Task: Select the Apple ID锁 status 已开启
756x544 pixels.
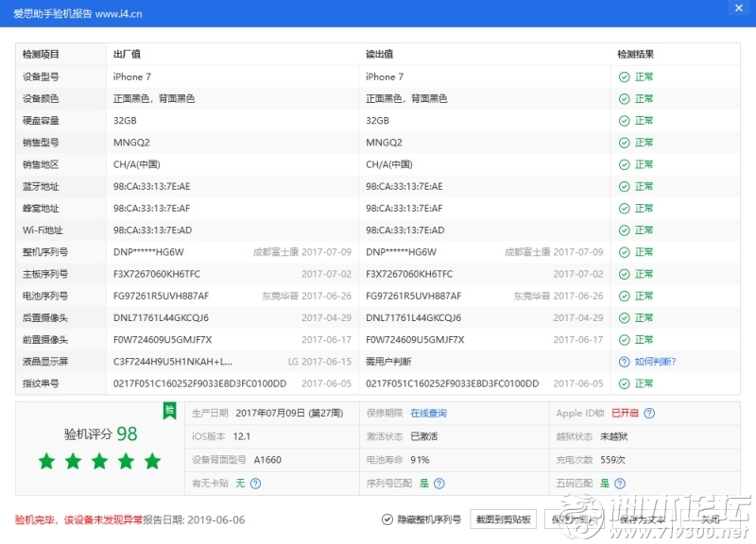Action: pos(625,414)
